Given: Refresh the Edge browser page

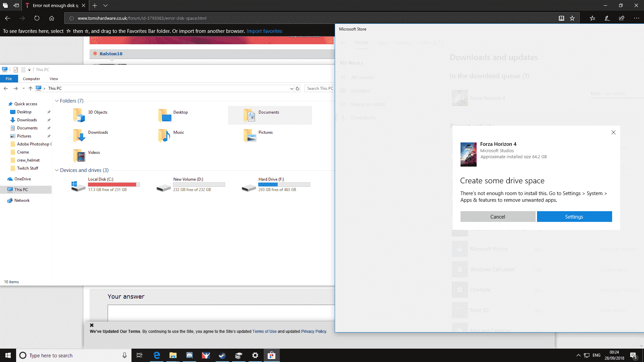Looking at the screenshot, I should click(37, 18).
